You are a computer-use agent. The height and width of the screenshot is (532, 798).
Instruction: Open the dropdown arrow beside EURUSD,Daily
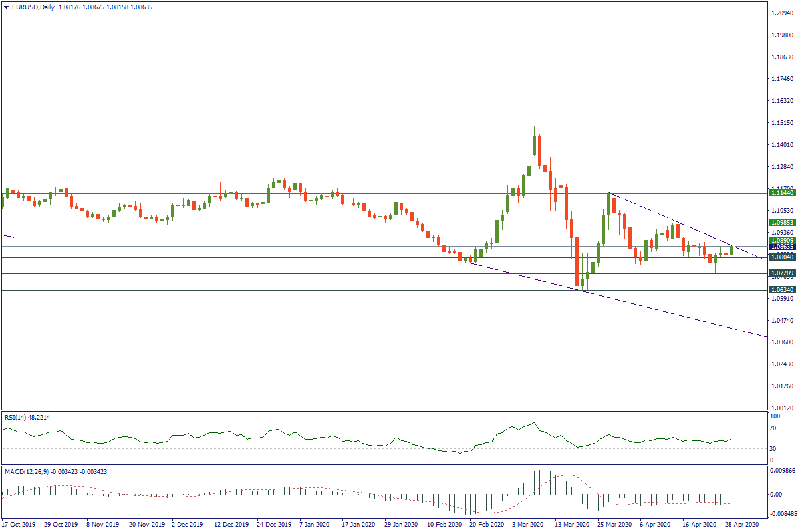6,7
